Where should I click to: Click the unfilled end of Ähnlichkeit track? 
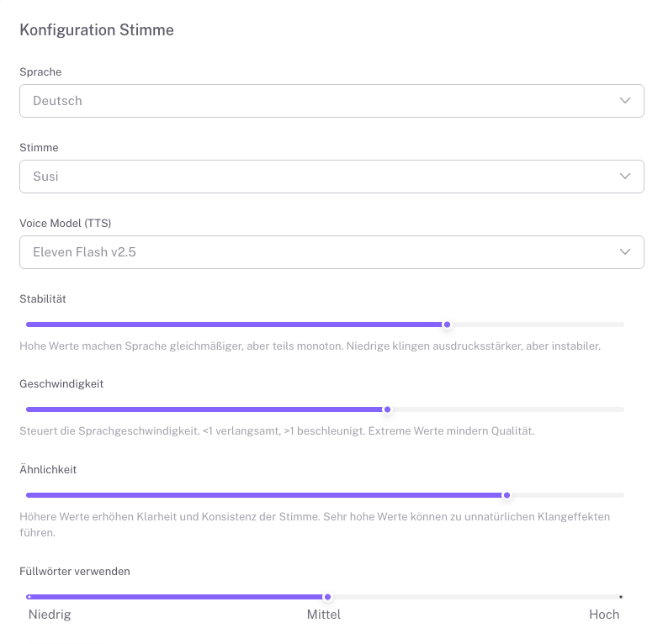618,495
